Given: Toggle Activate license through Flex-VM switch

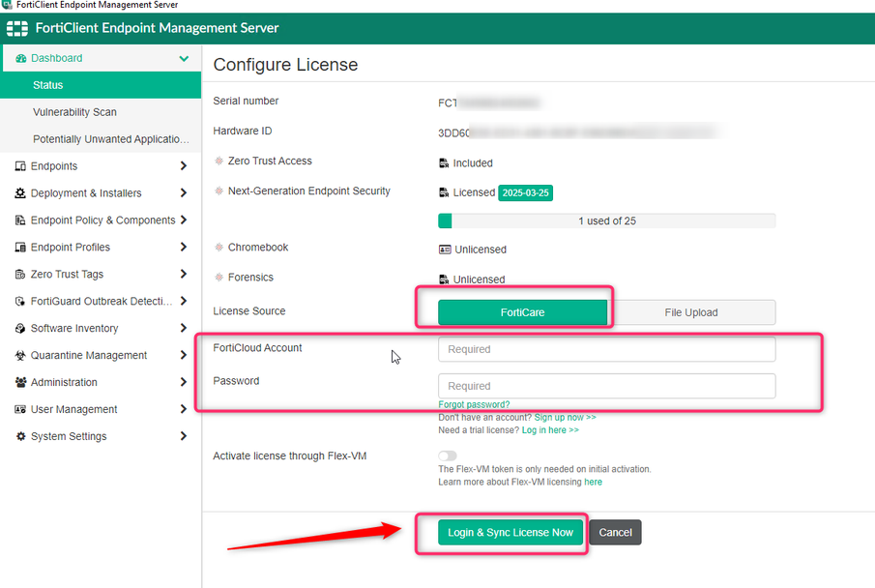Looking at the screenshot, I should (x=448, y=456).
